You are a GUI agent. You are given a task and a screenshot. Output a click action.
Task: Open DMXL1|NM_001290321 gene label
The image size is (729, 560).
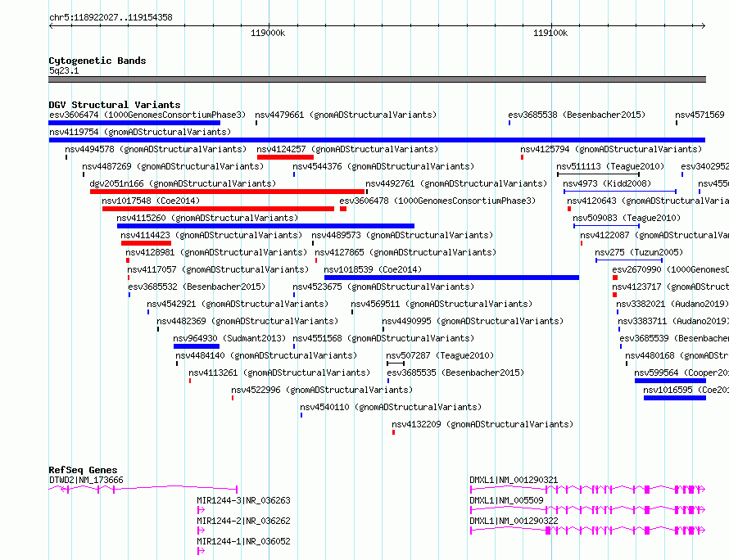tap(514, 480)
